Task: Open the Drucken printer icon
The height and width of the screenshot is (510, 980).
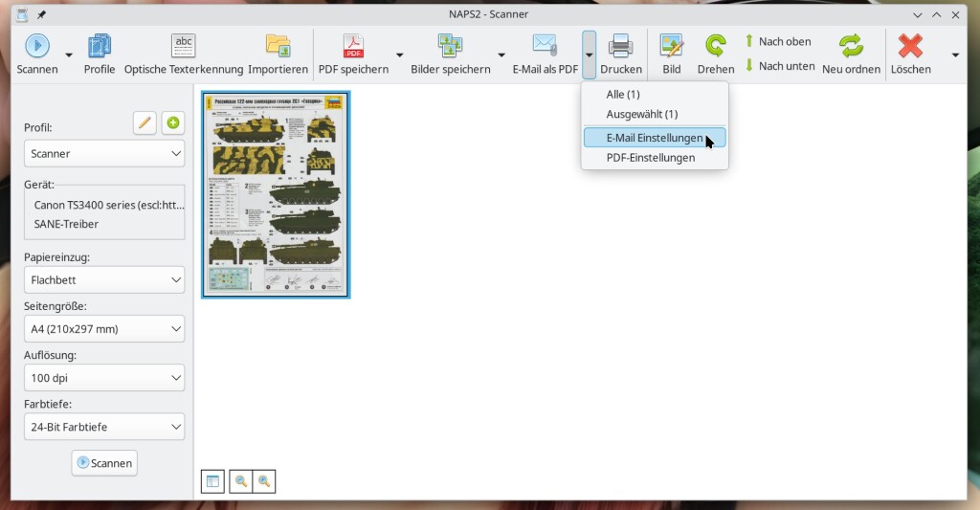Action: click(621, 46)
